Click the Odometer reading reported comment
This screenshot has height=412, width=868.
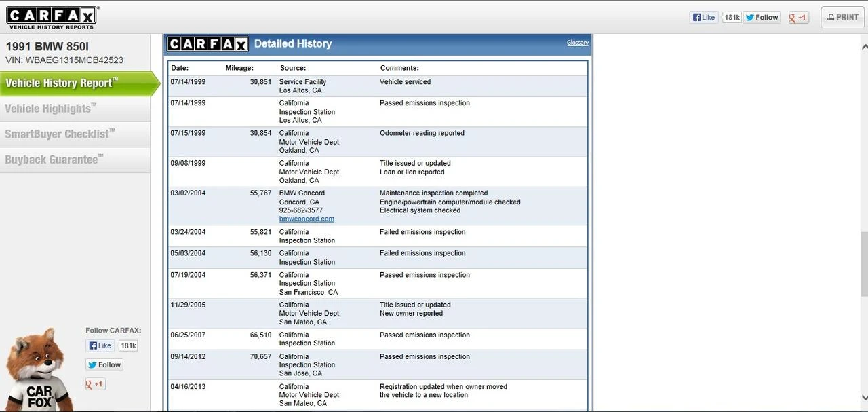422,134
